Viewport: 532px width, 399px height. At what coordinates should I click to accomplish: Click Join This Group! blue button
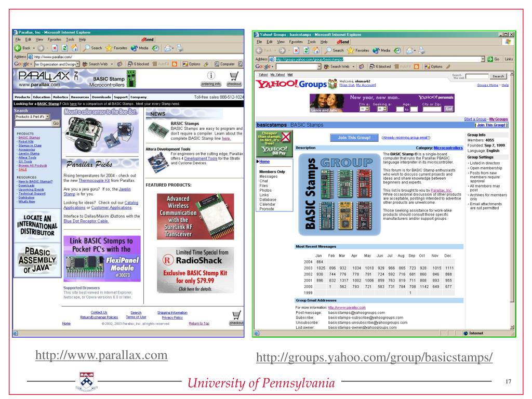click(x=354, y=138)
